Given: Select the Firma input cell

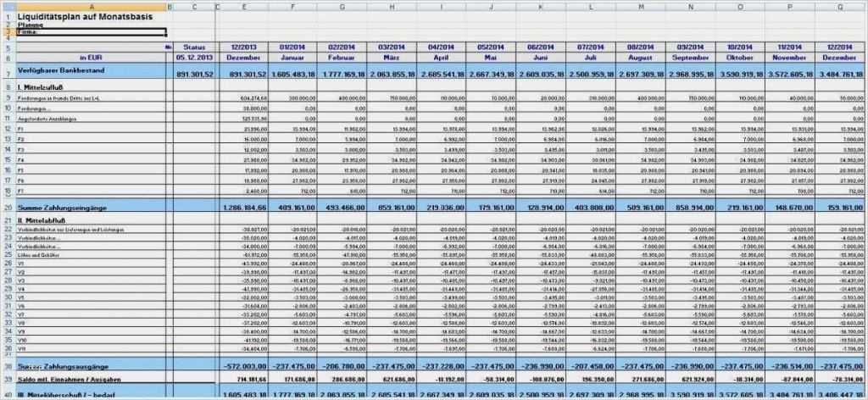Looking at the screenshot, I should pyautogui.click(x=91, y=32).
